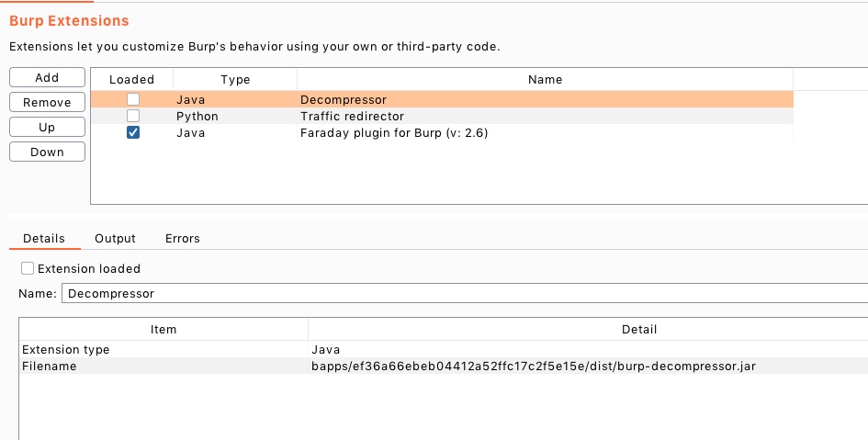Viewport: 868px width, 440px height.
Task: Sort extensions by the Type column header
Action: point(235,80)
